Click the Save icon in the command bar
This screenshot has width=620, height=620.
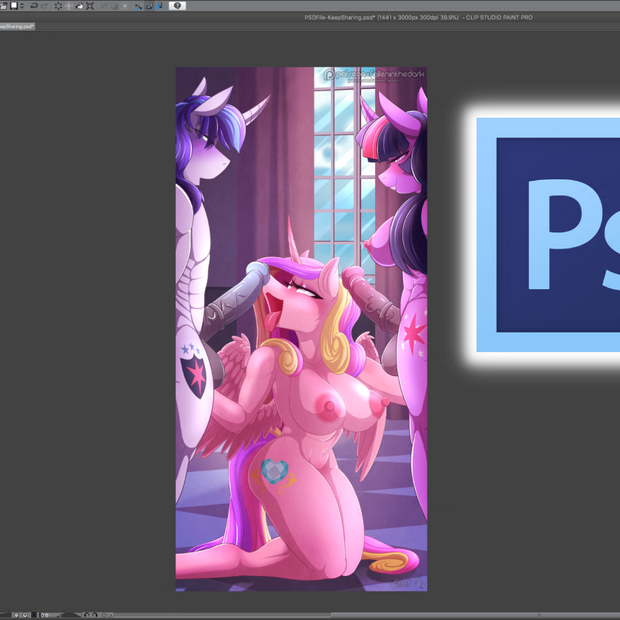pos(13,6)
